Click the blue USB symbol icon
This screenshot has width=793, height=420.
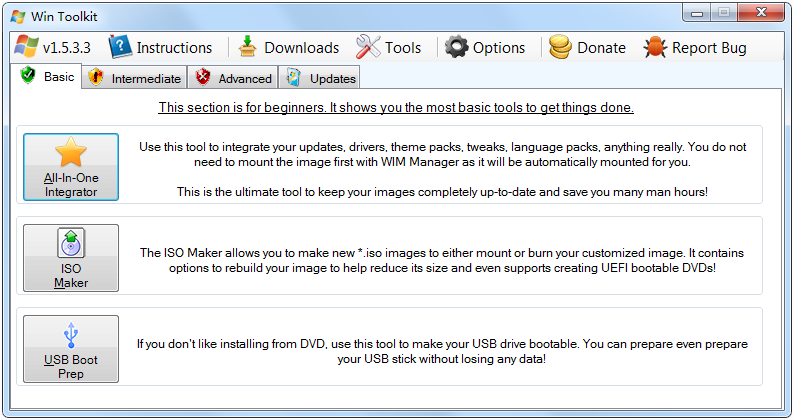(71, 335)
